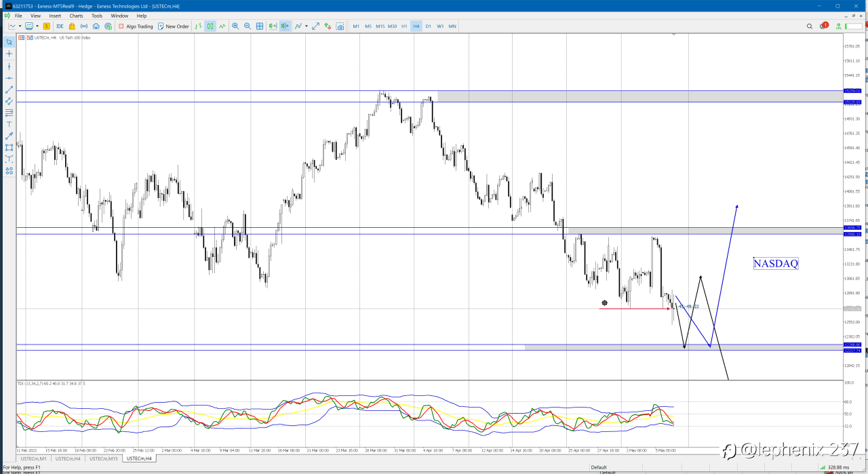Open the Tile Windows grid icon
This screenshot has width=868, height=474.
(x=260, y=26)
